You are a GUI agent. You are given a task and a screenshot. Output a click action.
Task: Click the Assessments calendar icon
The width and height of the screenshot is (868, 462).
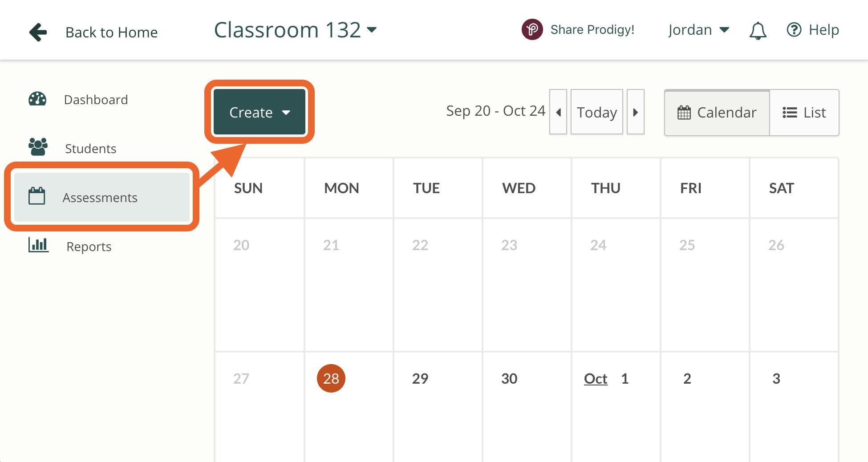[x=37, y=196]
